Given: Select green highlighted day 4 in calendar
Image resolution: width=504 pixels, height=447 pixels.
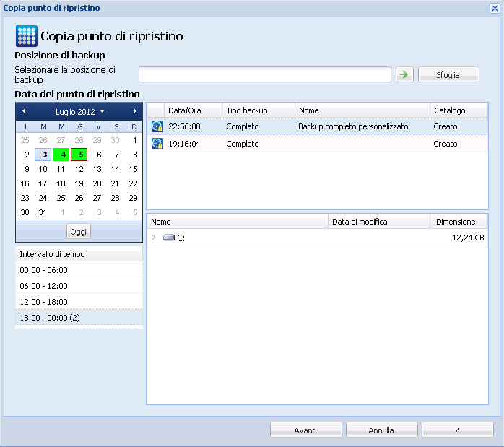Looking at the screenshot, I should pos(61,155).
